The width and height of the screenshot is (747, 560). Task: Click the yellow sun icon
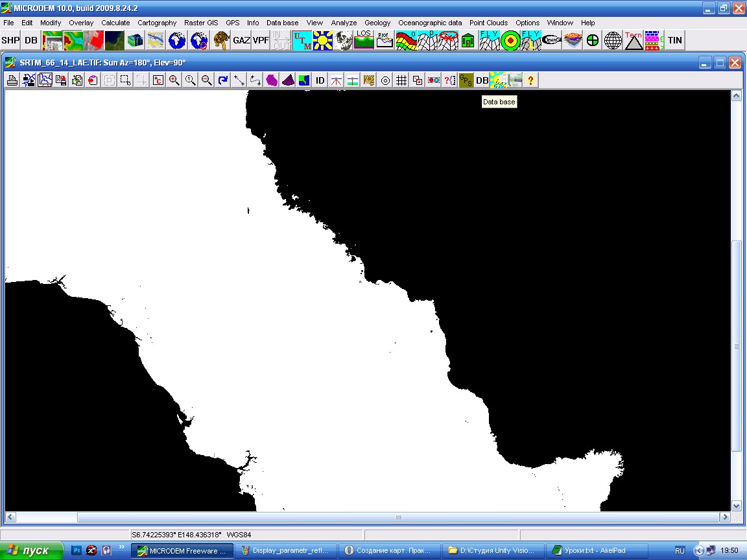322,40
